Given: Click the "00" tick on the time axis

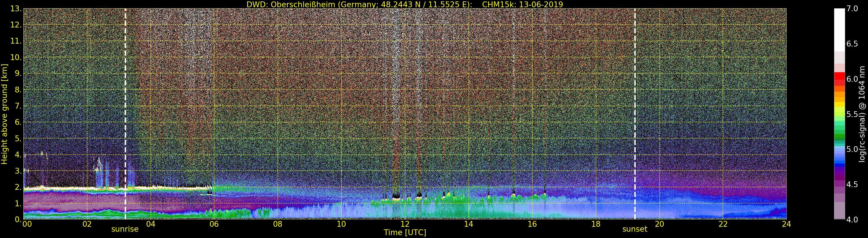Looking at the screenshot, I should 27,224.
